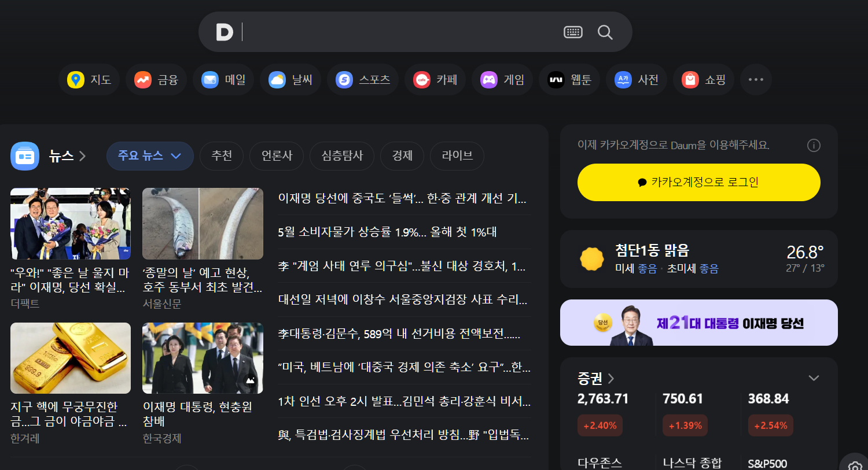This screenshot has height=470, width=868.
Task: Click the sunny weather icon
Action: click(592, 259)
